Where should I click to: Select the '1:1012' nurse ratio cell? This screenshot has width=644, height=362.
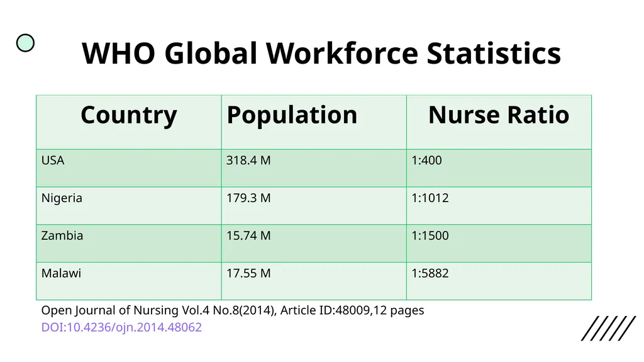[499, 206]
